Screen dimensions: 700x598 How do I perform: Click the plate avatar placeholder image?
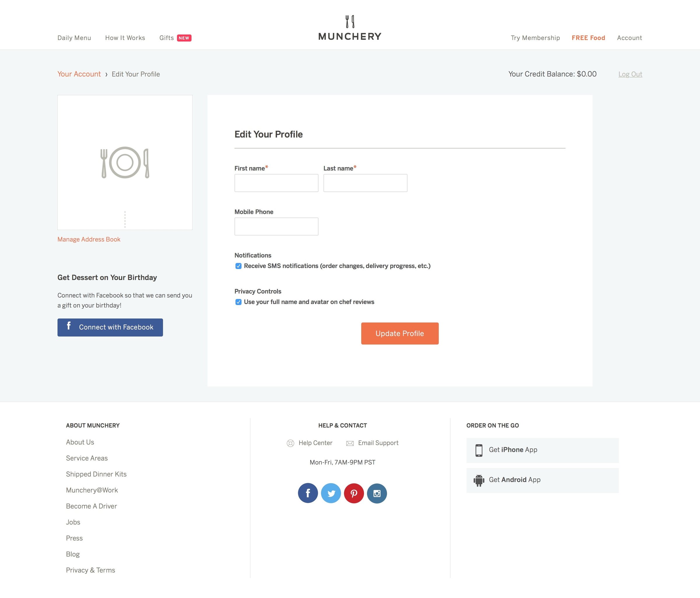pos(125,162)
